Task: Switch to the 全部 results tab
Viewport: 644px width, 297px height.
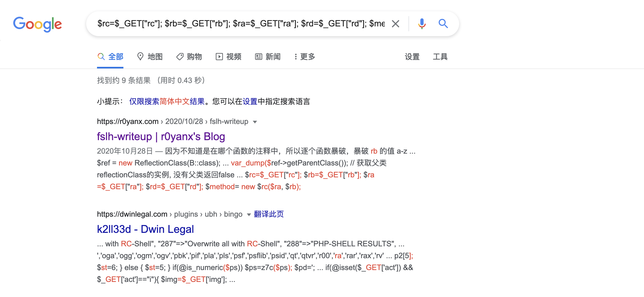Action: (x=110, y=57)
